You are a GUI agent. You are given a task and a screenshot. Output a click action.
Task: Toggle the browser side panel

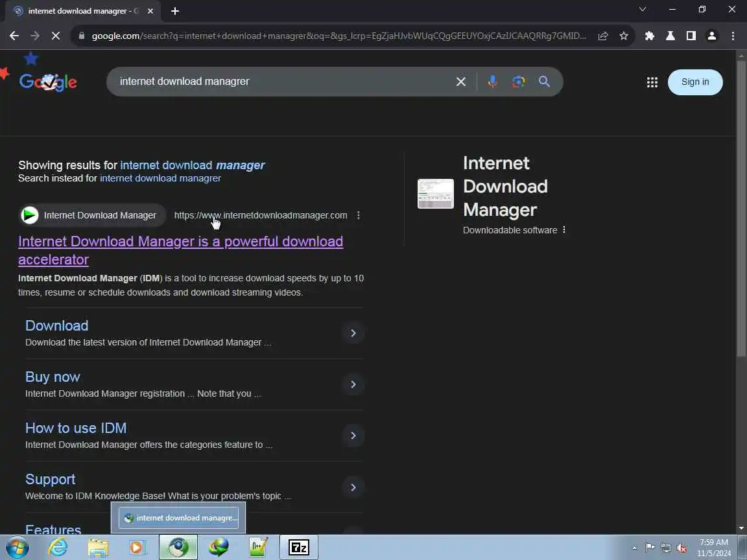(691, 36)
